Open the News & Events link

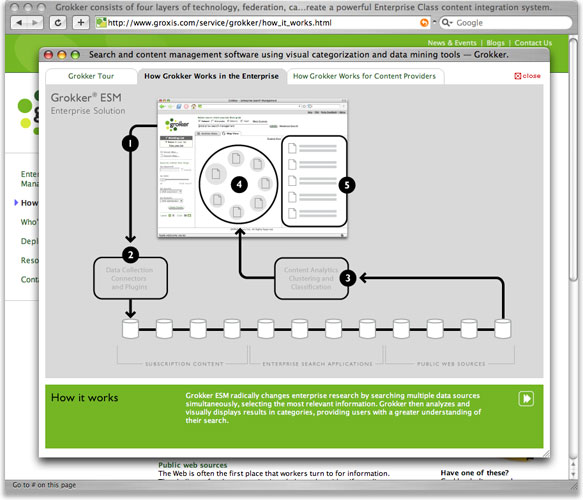coord(452,43)
